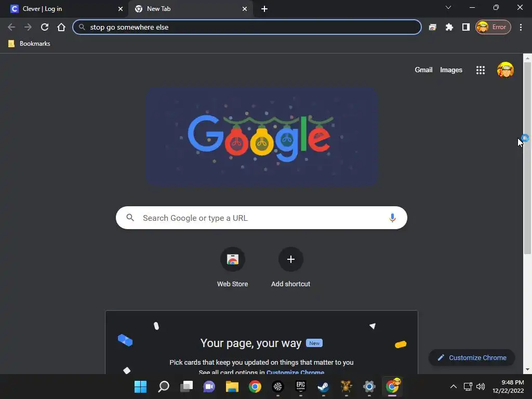Open Task View on taskbar
This screenshot has width=532, height=399.
[187, 387]
